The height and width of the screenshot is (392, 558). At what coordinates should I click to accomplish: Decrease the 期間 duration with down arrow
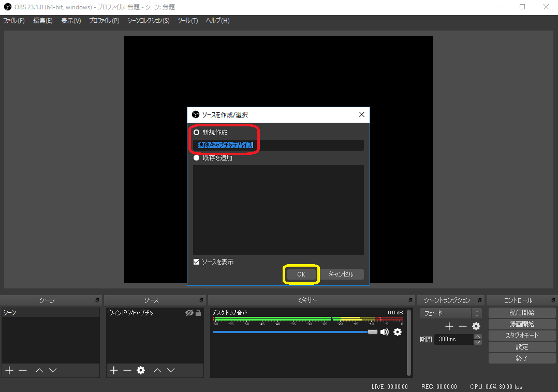pos(478,342)
